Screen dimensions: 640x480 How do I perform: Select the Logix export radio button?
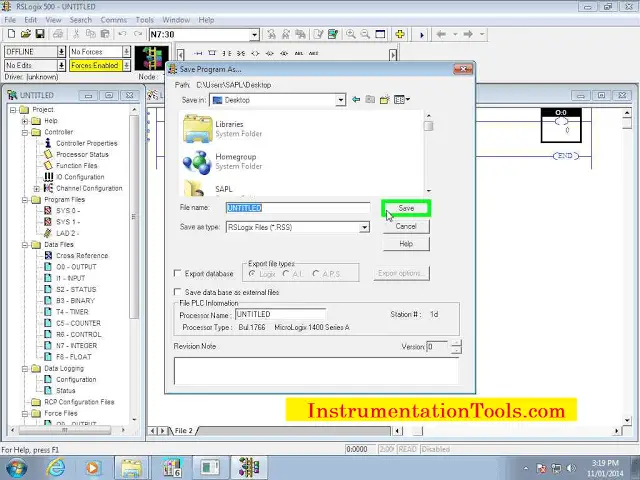point(252,273)
